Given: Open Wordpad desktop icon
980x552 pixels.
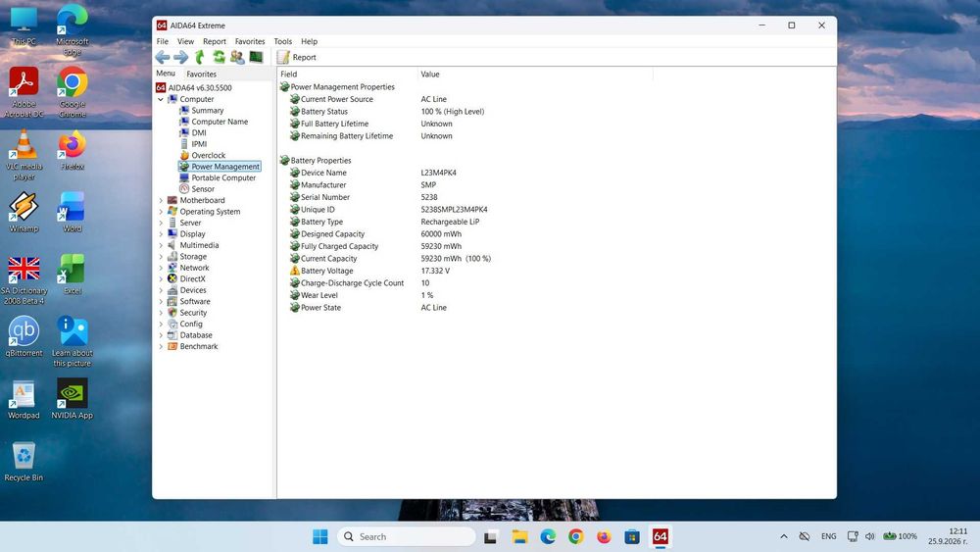Looking at the screenshot, I should tap(24, 399).
